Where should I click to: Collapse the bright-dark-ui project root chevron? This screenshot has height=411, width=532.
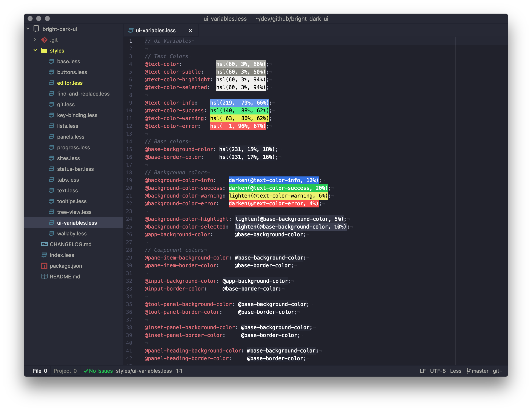point(28,29)
